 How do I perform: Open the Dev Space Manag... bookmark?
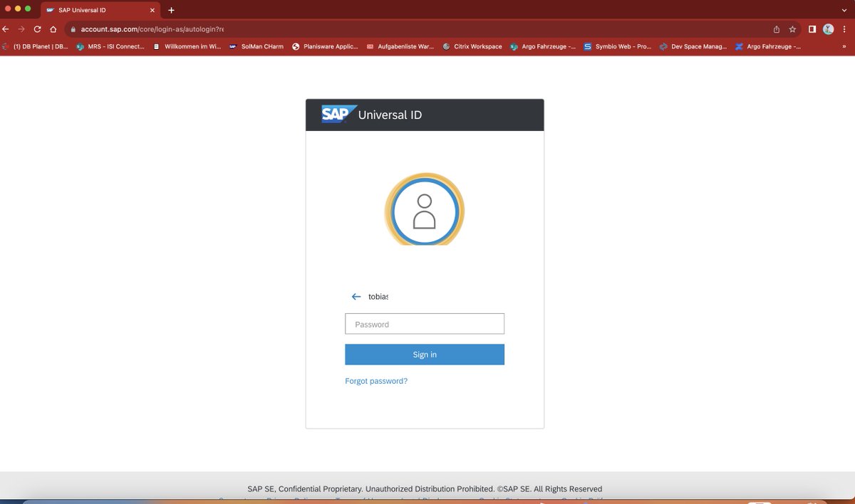(x=693, y=46)
